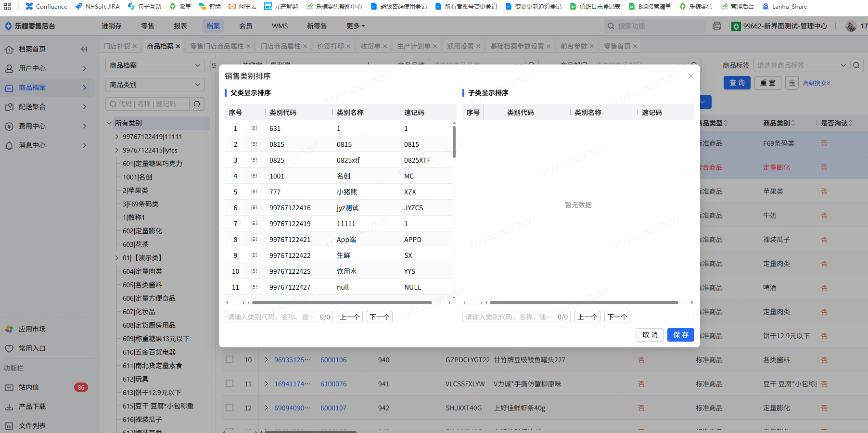The height and width of the screenshot is (433, 868).
Task: Open the NHSoft JIRA bookmark
Action: point(97,6)
